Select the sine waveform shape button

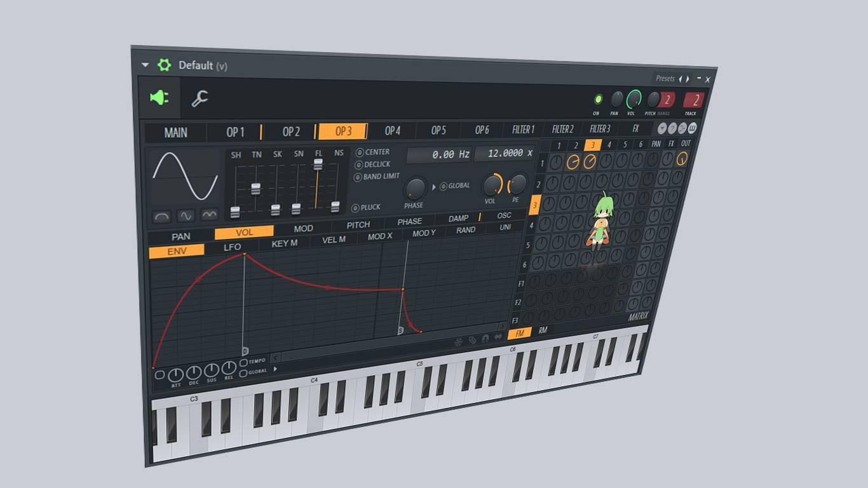tap(186, 216)
